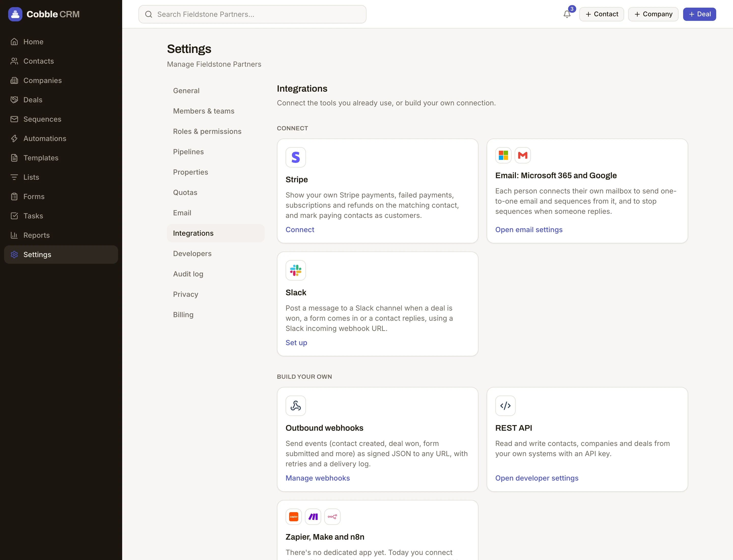Click the Stripe logo icon

click(x=296, y=157)
